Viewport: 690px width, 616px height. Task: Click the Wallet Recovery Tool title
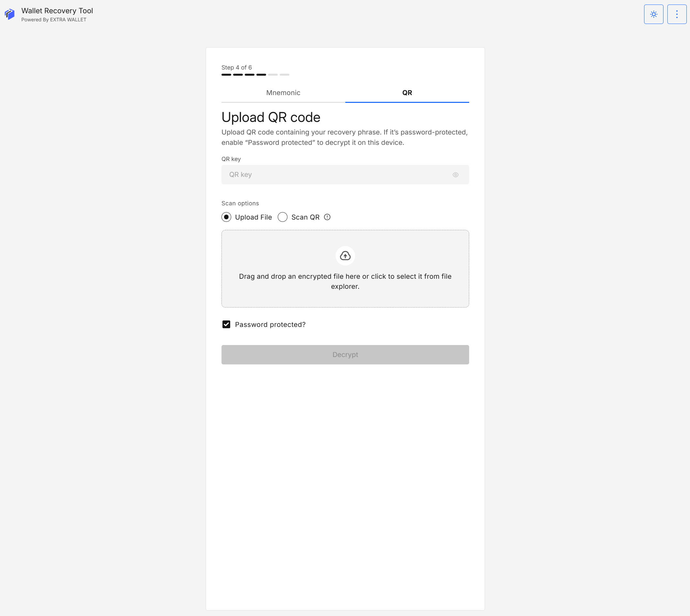[x=57, y=11]
